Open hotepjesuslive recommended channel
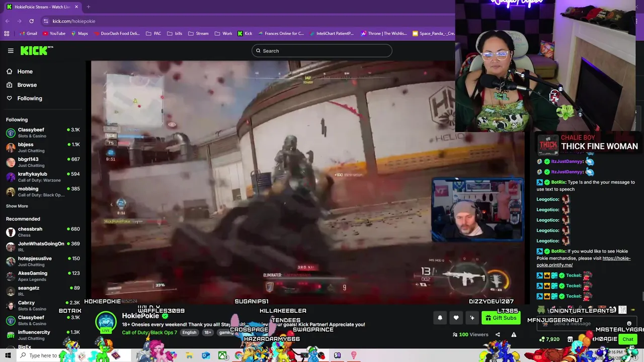The image size is (644, 362). [x=43, y=261]
